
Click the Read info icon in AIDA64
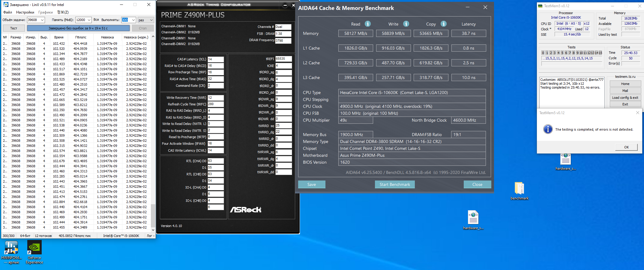[x=368, y=24]
